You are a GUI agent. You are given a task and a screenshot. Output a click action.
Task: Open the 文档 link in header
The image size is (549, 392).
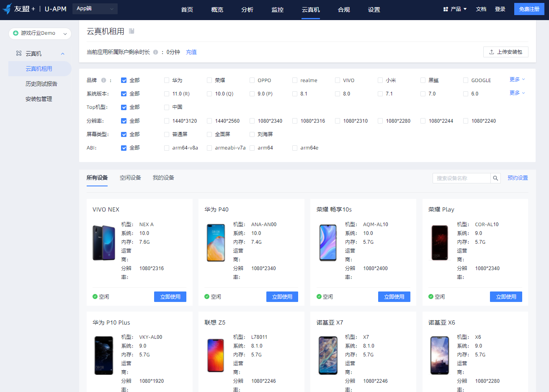(481, 9)
